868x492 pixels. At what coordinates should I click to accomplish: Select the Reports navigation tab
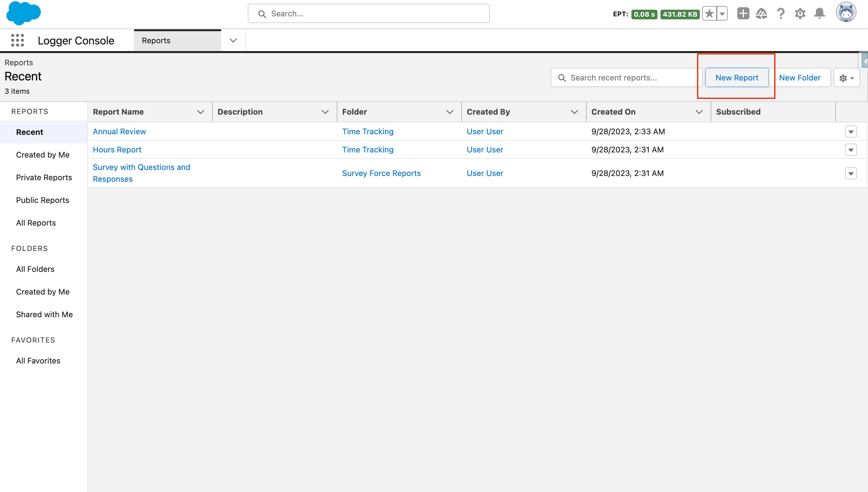click(x=178, y=41)
